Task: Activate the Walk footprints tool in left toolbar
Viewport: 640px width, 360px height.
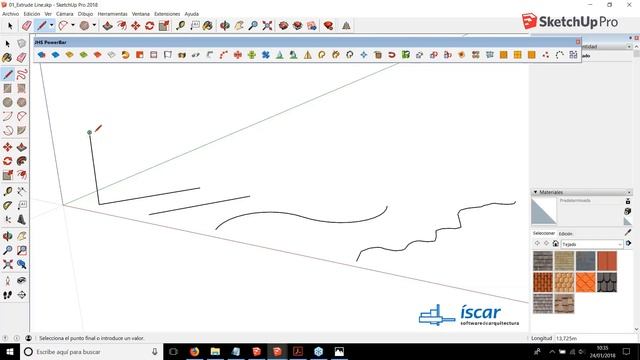Action: (7, 295)
